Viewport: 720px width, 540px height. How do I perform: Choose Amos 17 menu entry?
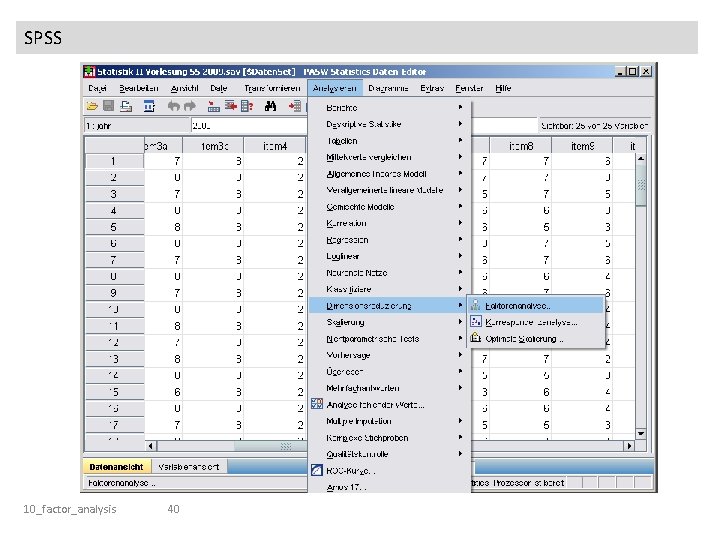pyautogui.click(x=389, y=487)
